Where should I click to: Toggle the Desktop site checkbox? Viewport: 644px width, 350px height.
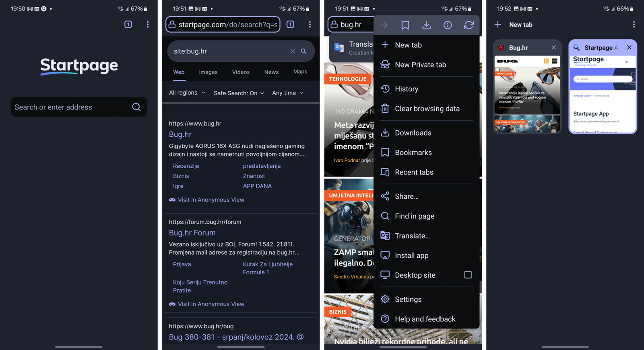click(468, 275)
